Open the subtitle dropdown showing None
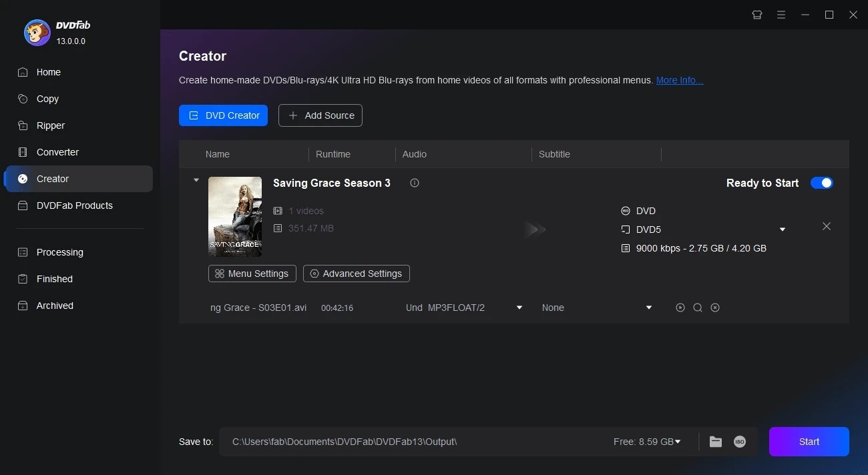Screen dimensions: 868x475 coord(648,308)
